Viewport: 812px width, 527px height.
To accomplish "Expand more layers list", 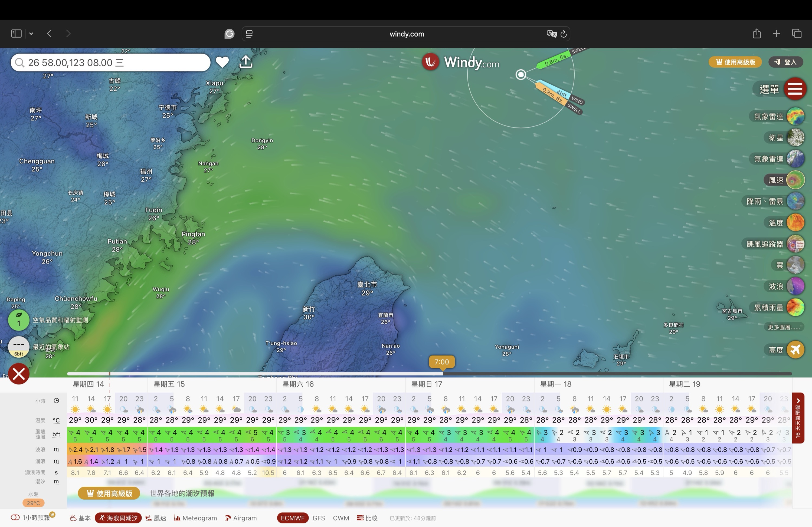I will 784,327.
